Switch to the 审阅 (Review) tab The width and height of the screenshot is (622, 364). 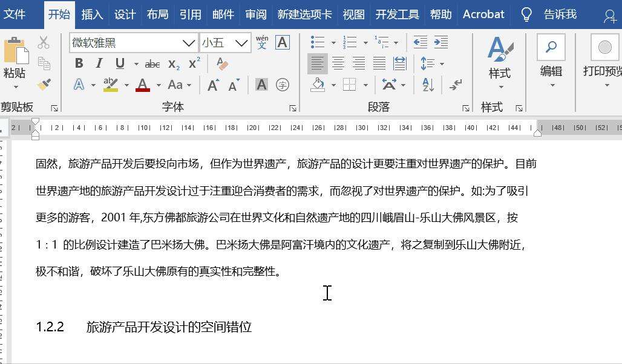[x=256, y=15]
